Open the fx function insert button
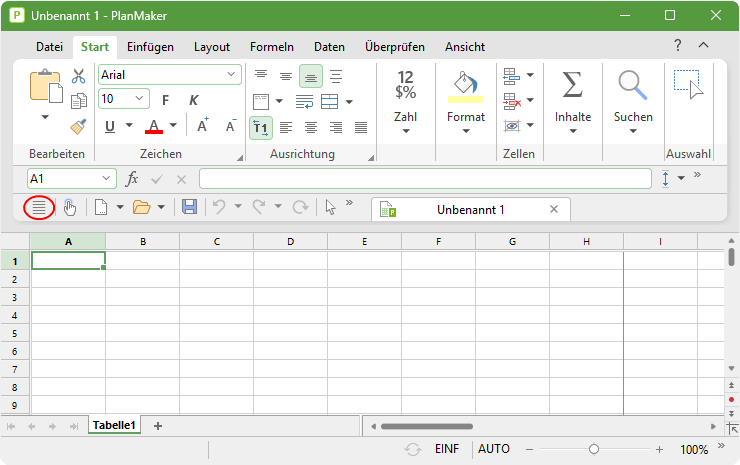This screenshot has height=465, width=740. tap(132, 179)
